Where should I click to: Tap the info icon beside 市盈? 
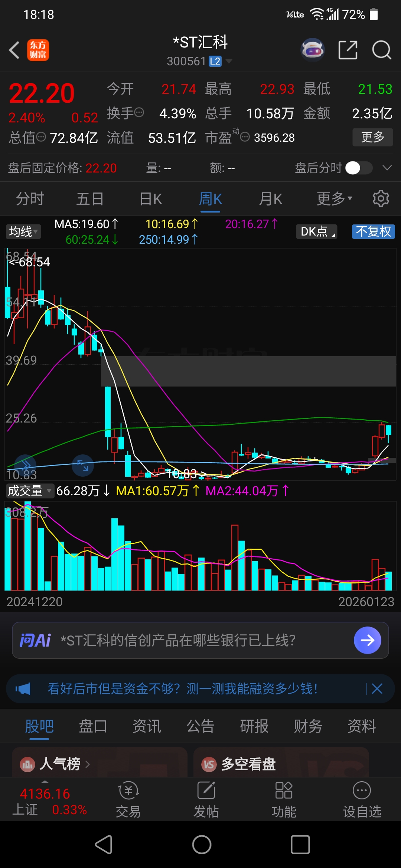tap(245, 137)
